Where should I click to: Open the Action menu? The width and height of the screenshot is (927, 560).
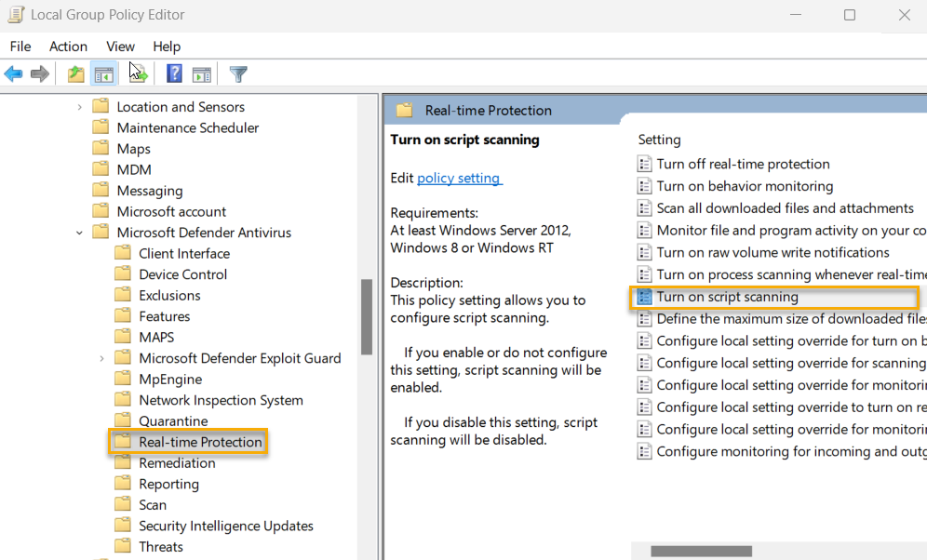coord(68,46)
